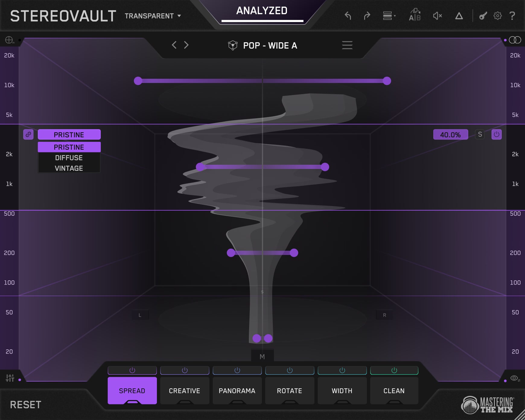Click the redo arrow icon
Viewport: 525px width, 420px height.
367,16
